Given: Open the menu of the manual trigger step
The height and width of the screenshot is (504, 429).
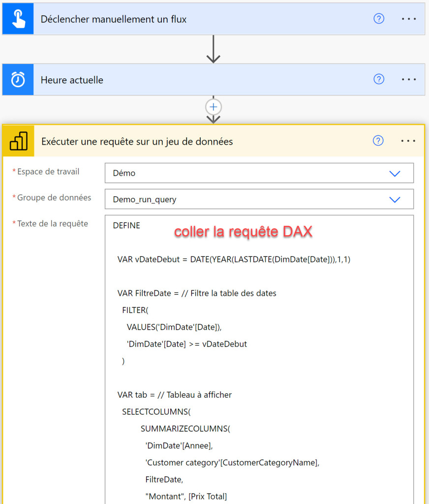Looking at the screenshot, I should [408, 18].
